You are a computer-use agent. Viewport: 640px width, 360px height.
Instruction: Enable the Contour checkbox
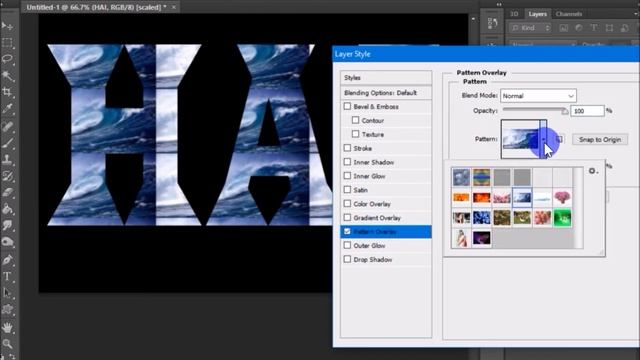(356, 120)
